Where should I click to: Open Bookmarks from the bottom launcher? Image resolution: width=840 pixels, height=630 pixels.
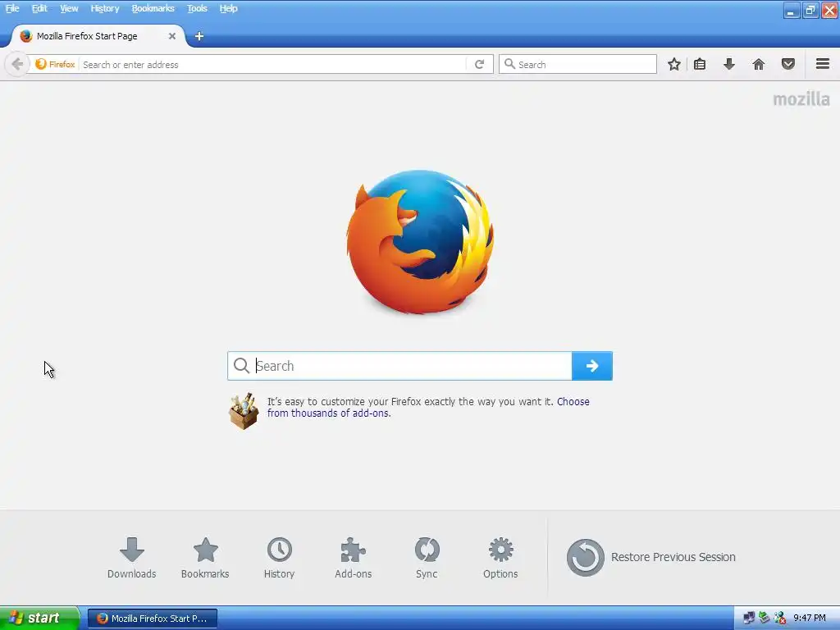click(205, 558)
